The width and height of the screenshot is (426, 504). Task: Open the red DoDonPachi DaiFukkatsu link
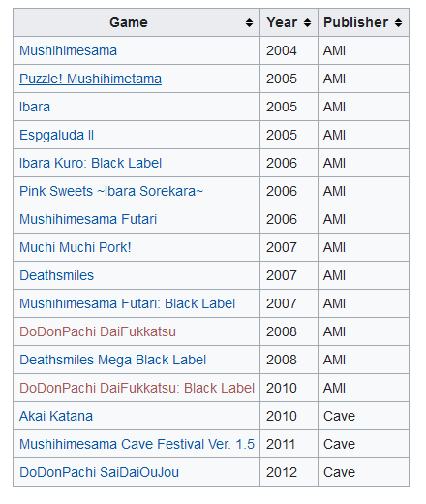pos(98,331)
